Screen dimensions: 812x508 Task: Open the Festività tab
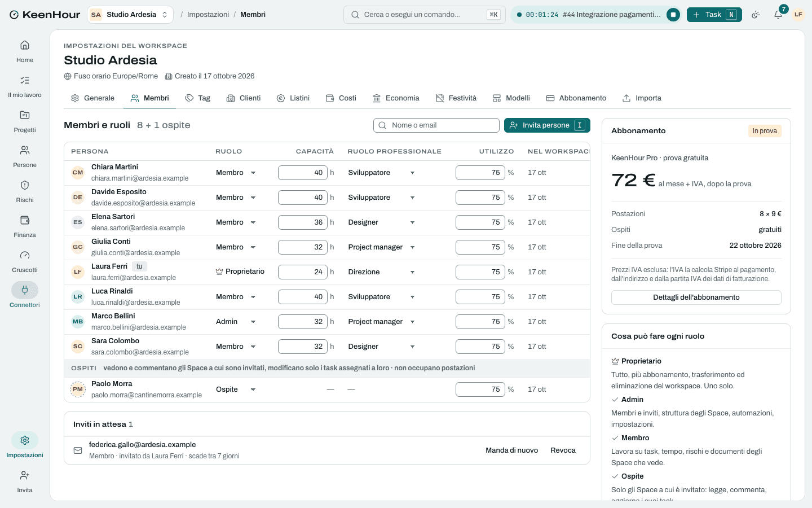point(456,98)
